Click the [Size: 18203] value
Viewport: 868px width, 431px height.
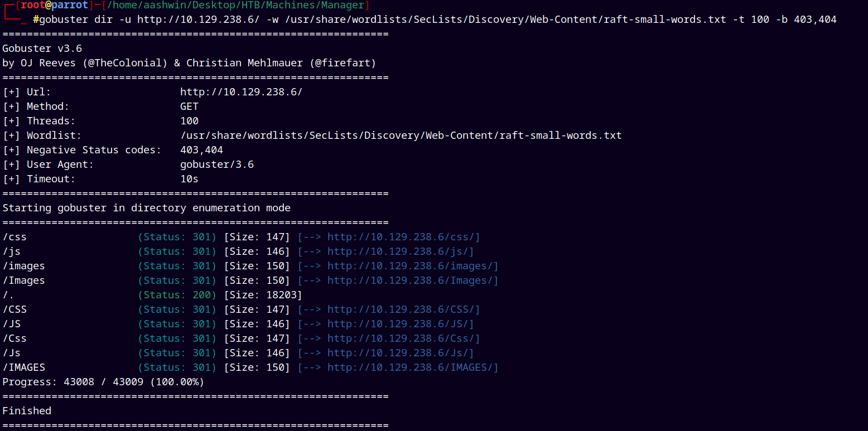pos(263,295)
